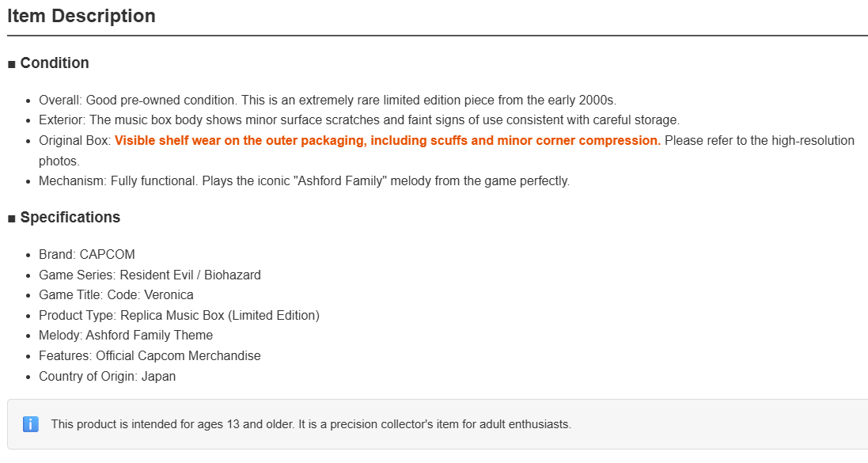The width and height of the screenshot is (868, 463).
Task: Click the ages 13 and older notice
Action: [x=311, y=425]
